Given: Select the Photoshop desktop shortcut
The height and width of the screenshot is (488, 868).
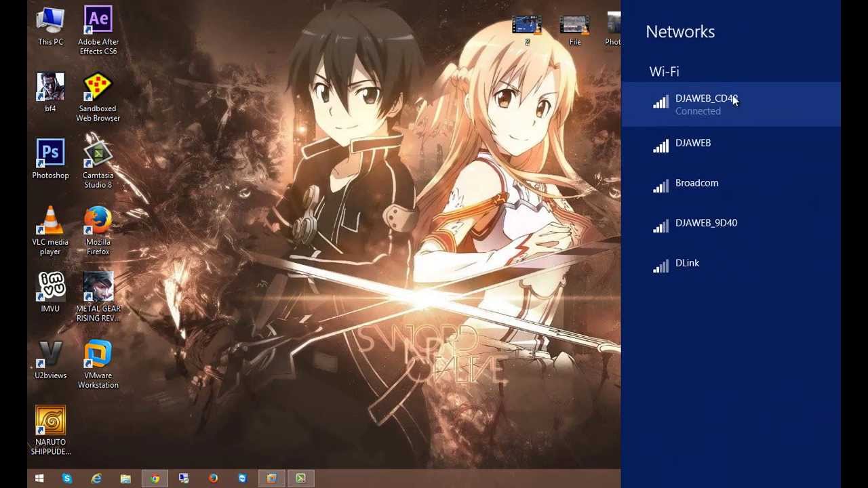Looking at the screenshot, I should coord(50,160).
